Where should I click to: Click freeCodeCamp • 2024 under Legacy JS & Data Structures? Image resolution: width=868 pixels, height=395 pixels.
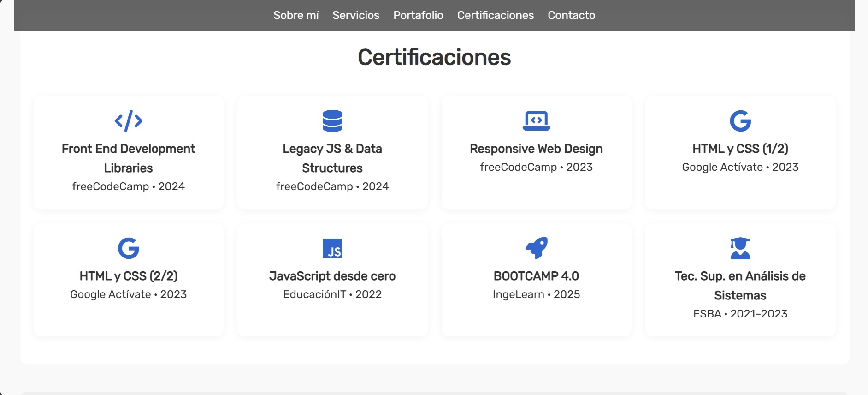pyautogui.click(x=332, y=186)
